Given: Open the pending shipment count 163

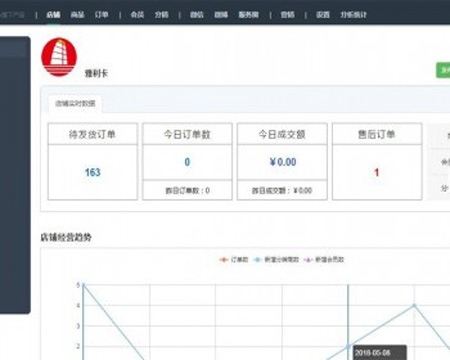Looking at the screenshot, I should click(93, 172).
